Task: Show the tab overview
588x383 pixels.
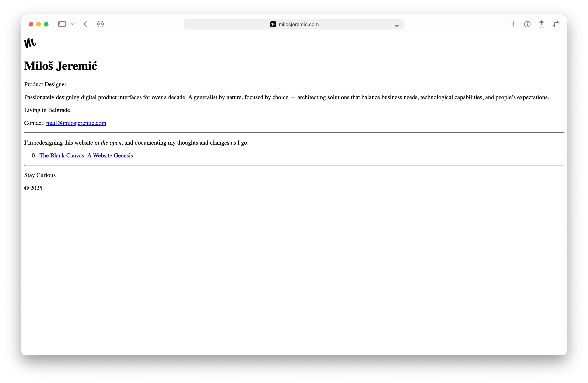Action: (556, 24)
